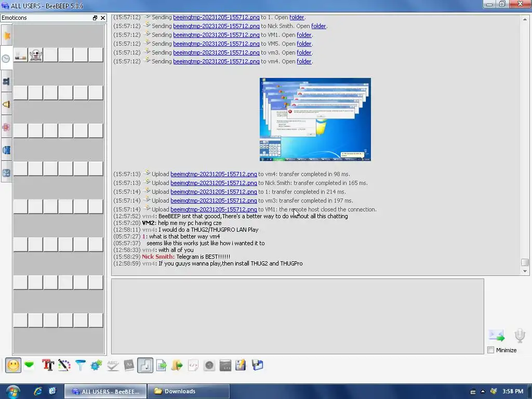This screenshot has width=532, height=399.
Task: Click the microphone voice message icon
Action: point(520,336)
